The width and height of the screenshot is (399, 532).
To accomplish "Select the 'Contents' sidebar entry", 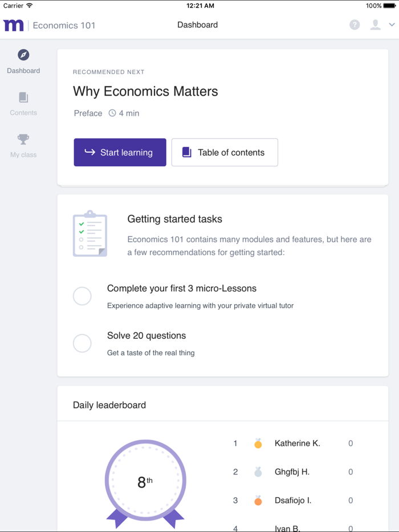I will [x=23, y=113].
